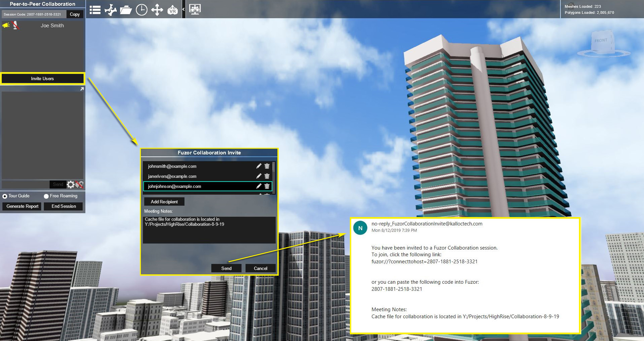Open the file folder icon

(126, 10)
